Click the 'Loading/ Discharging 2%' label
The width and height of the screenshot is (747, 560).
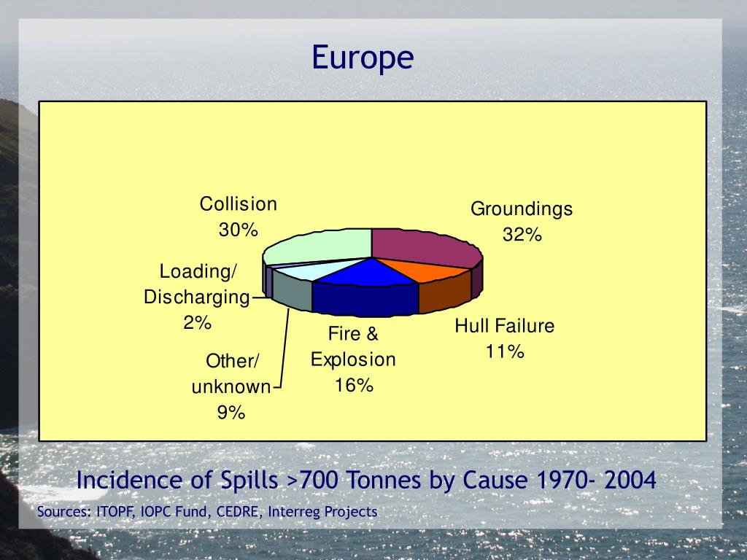click(x=197, y=297)
